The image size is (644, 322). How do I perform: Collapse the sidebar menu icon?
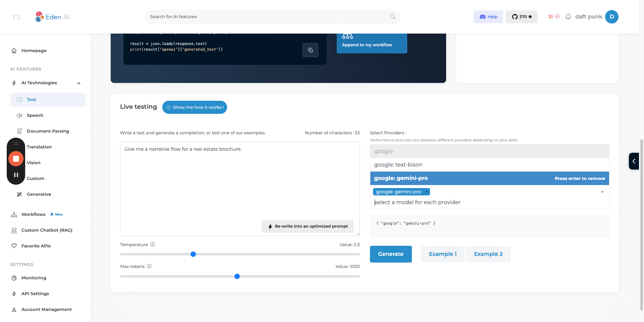click(x=17, y=17)
